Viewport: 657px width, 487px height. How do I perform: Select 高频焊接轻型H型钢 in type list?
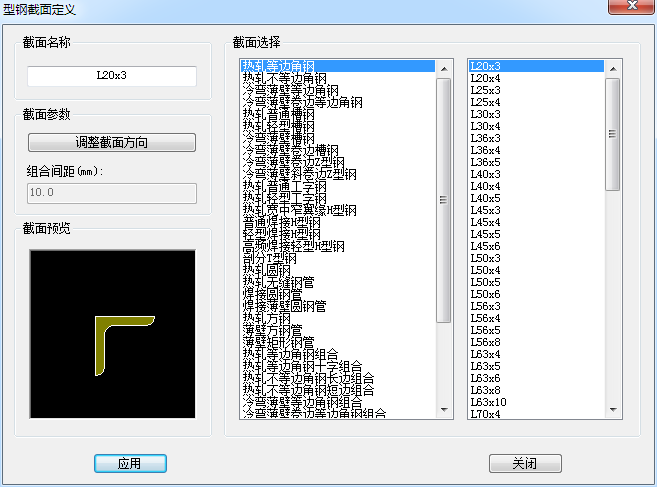(x=338, y=246)
